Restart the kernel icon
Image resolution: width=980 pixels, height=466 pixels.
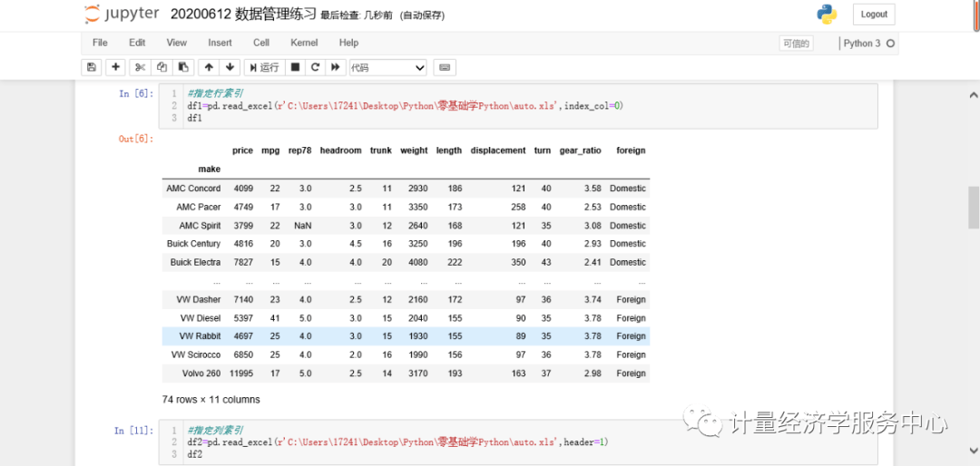click(315, 67)
